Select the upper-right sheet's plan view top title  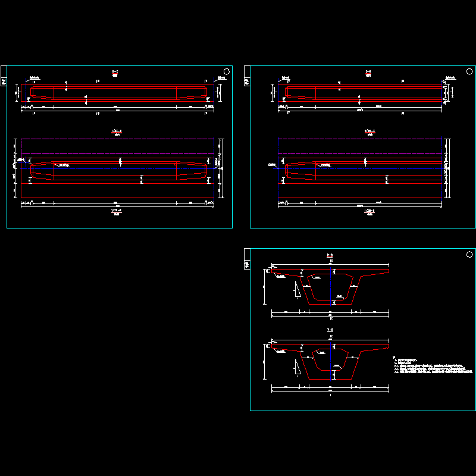click(x=369, y=132)
